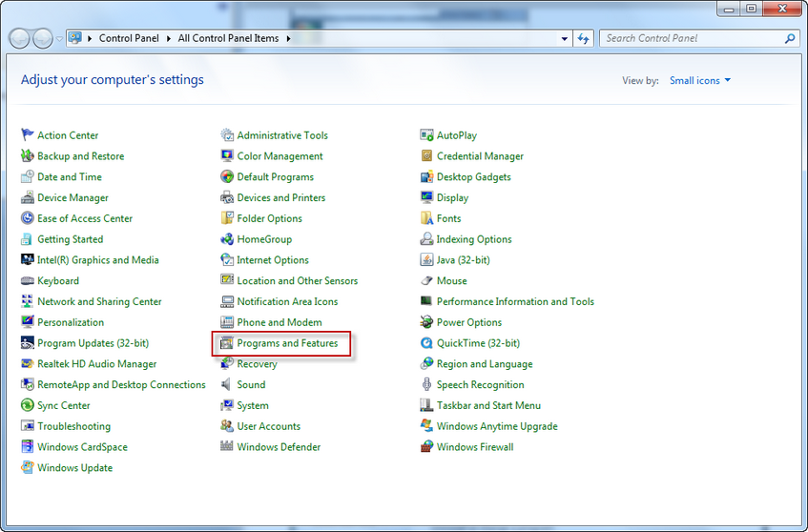Go back with the Back arrow button
The width and height of the screenshot is (808, 532).
[x=19, y=39]
